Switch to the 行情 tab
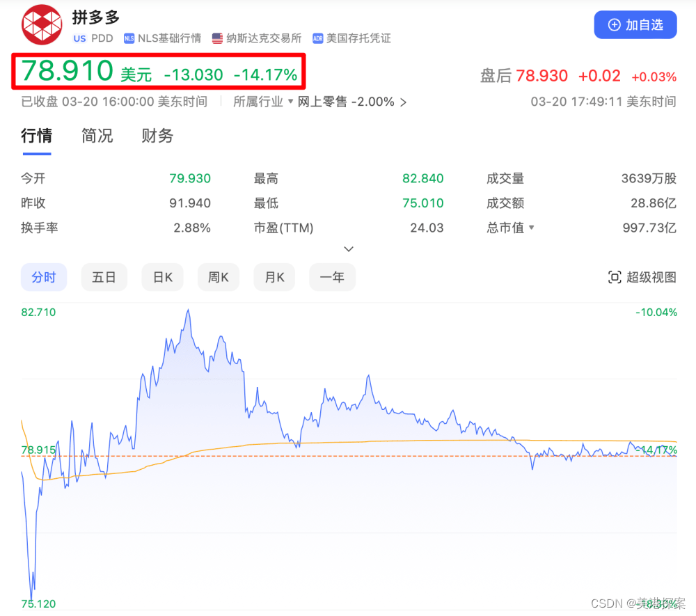 36,136
